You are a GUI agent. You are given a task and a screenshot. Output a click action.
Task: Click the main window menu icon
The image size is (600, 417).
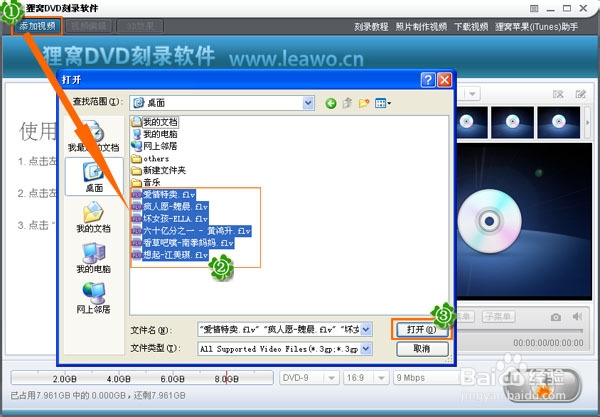pyautogui.click(x=534, y=8)
